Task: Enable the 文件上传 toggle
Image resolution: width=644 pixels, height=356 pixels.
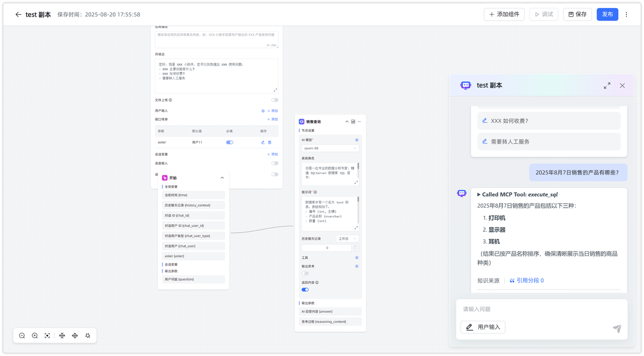Action: pyautogui.click(x=275, y=100)
